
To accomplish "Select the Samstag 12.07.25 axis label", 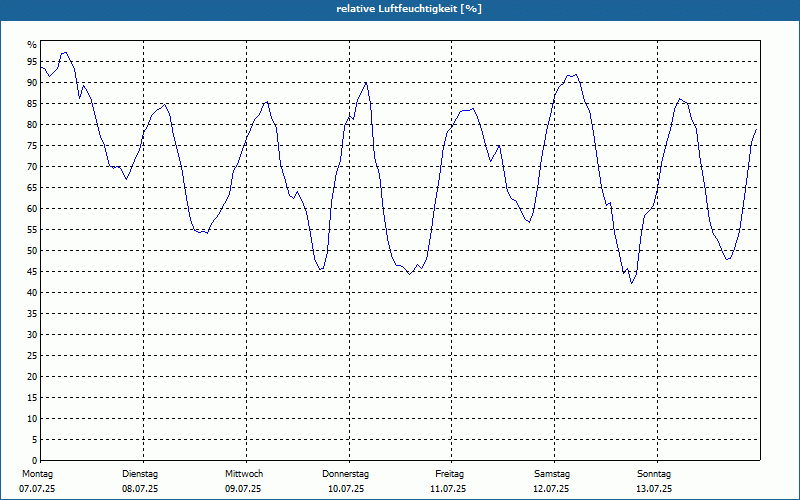I will pyautogui.click(x=552, y=481).
